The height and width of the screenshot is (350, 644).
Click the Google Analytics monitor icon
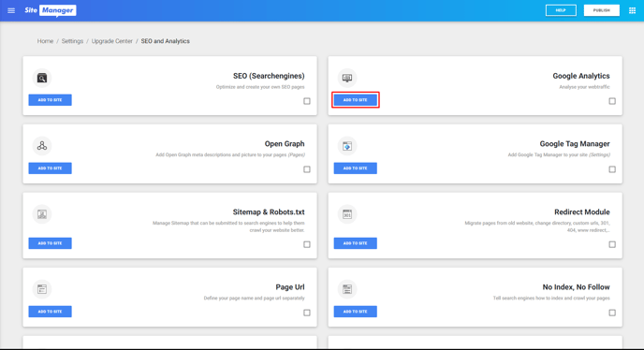tap(347, 78)
